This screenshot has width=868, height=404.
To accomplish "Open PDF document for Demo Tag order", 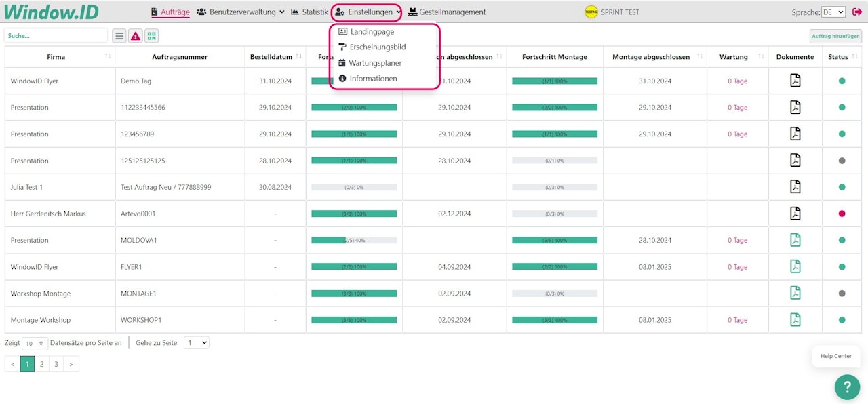I will click(x=795, y=81).
